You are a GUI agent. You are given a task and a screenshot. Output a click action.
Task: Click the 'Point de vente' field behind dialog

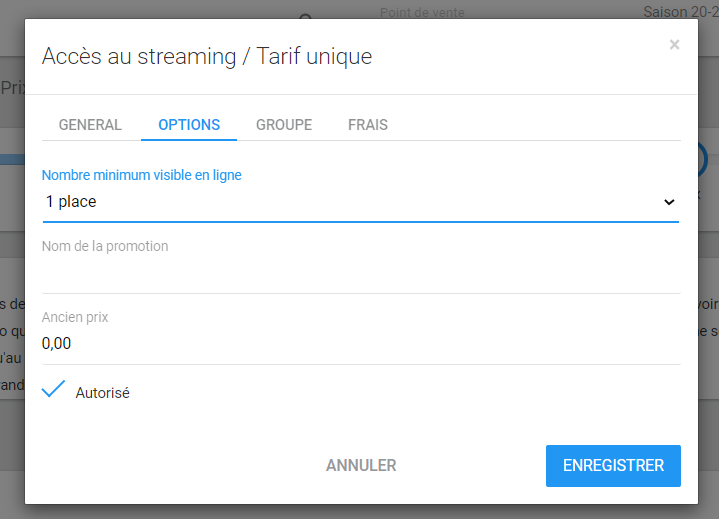[x=422, y=13]
